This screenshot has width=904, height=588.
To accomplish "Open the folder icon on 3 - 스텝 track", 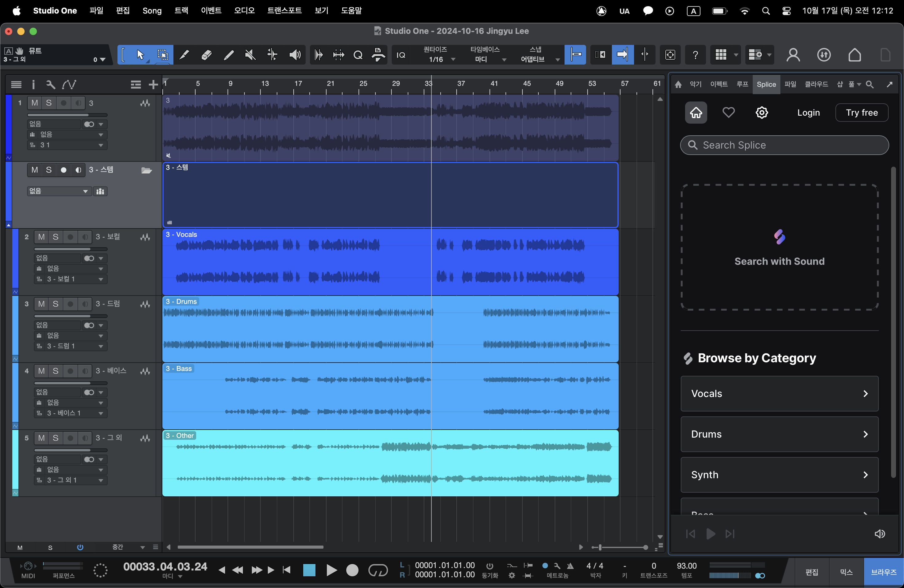I will pyautogui.click(x=146, y=170).
